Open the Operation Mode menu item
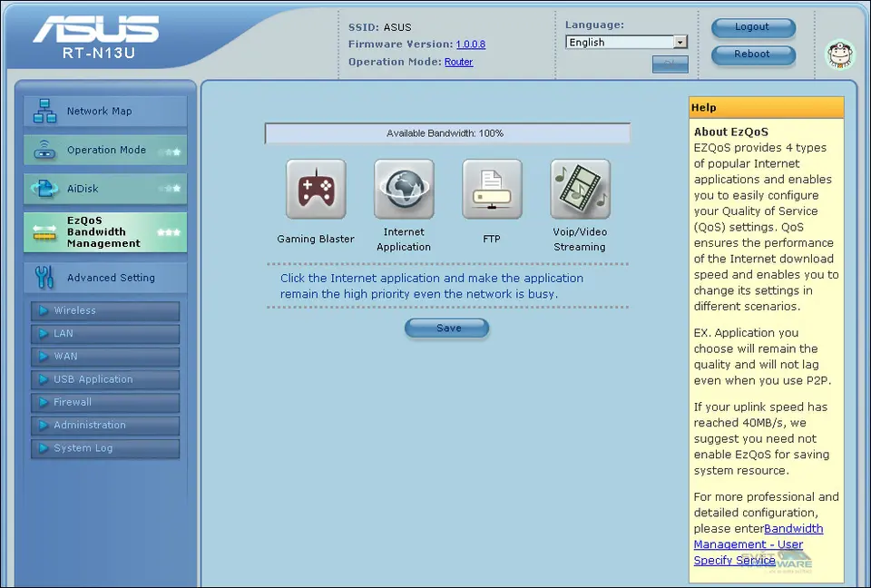 pyautogui.click(x=105, y=150)
